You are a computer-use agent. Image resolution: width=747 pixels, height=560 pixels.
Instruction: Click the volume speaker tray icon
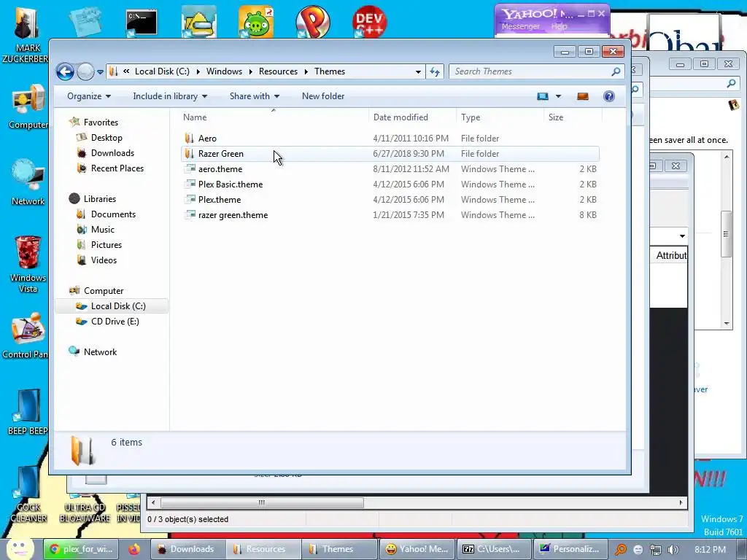click(x=673, y=550)
